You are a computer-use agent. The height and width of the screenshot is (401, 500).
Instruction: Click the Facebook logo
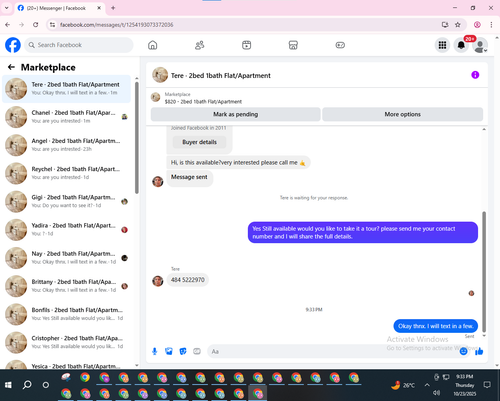13,45
